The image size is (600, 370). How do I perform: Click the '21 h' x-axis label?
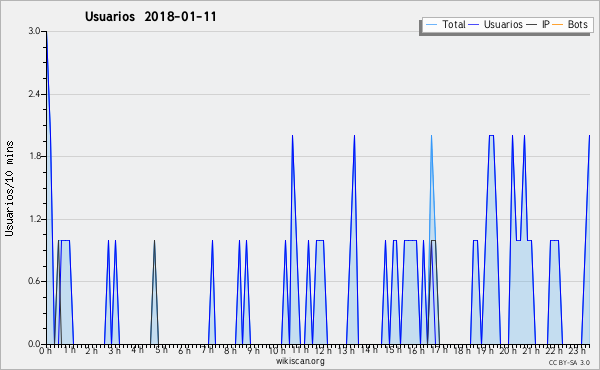532,351
